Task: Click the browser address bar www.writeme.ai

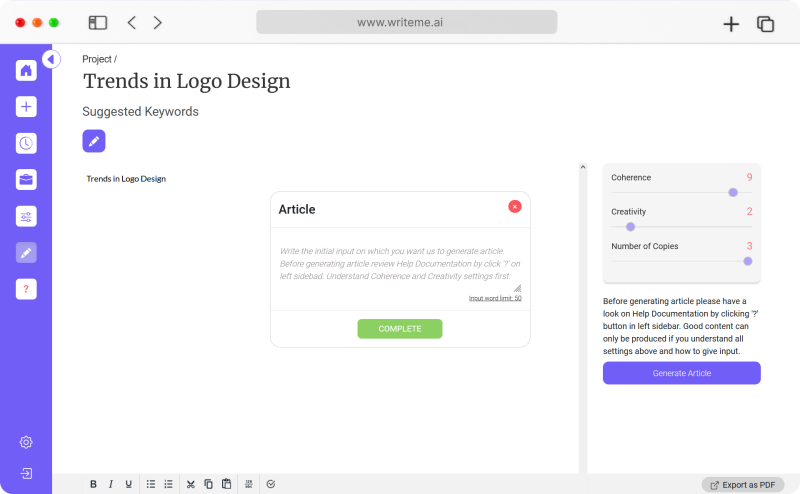Action: pos(407,22)
